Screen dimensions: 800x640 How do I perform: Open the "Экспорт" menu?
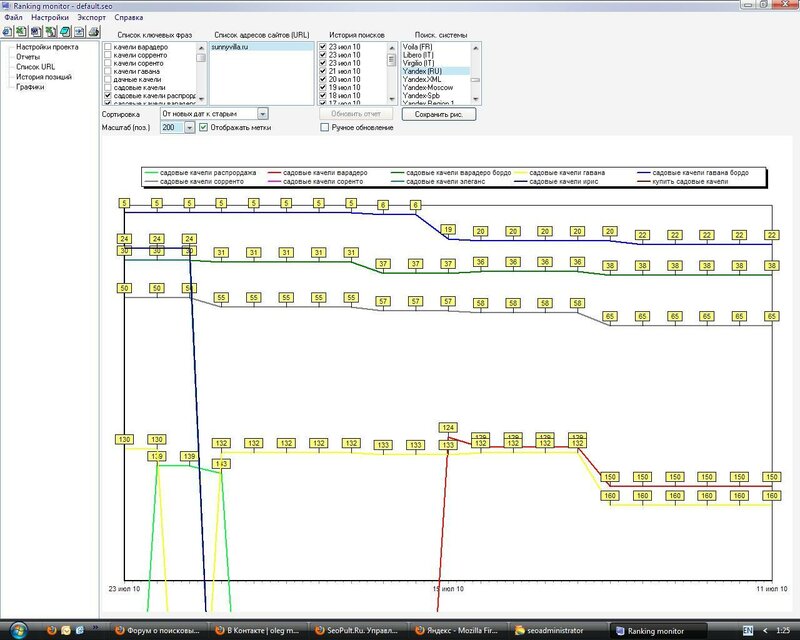pyautogui.click(x=92, y=18)
